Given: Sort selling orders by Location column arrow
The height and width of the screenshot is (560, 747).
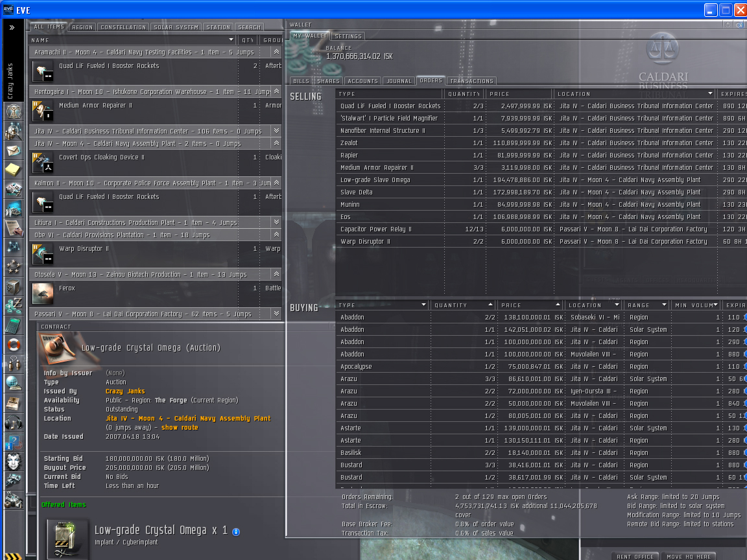Looking at the screenshot, I should (x=710, y=94).
